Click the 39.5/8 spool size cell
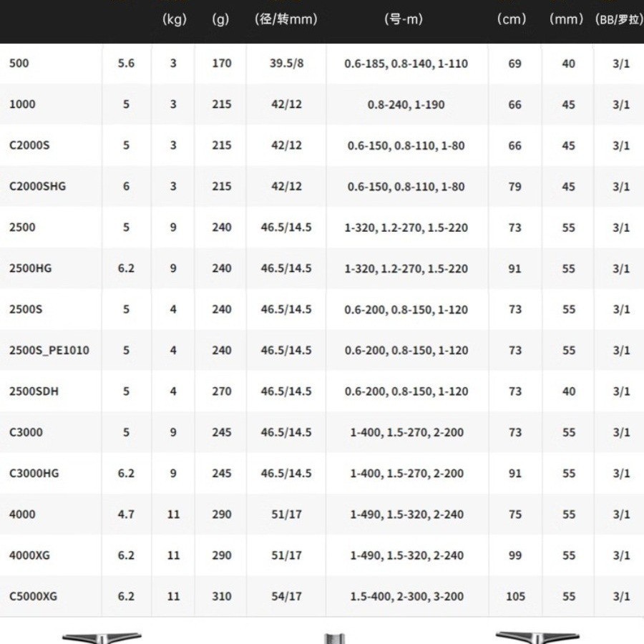 tap(286, 64)
